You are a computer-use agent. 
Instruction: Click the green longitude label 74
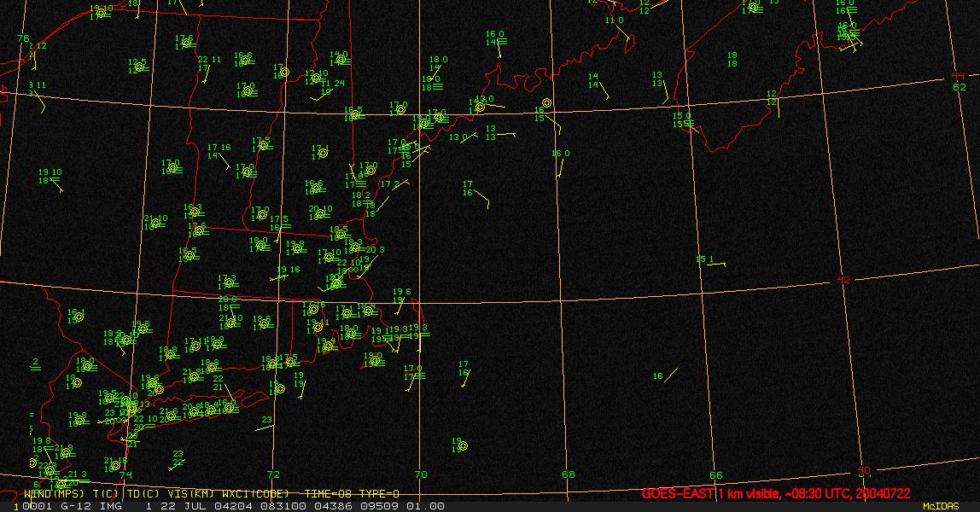[126, 475]
